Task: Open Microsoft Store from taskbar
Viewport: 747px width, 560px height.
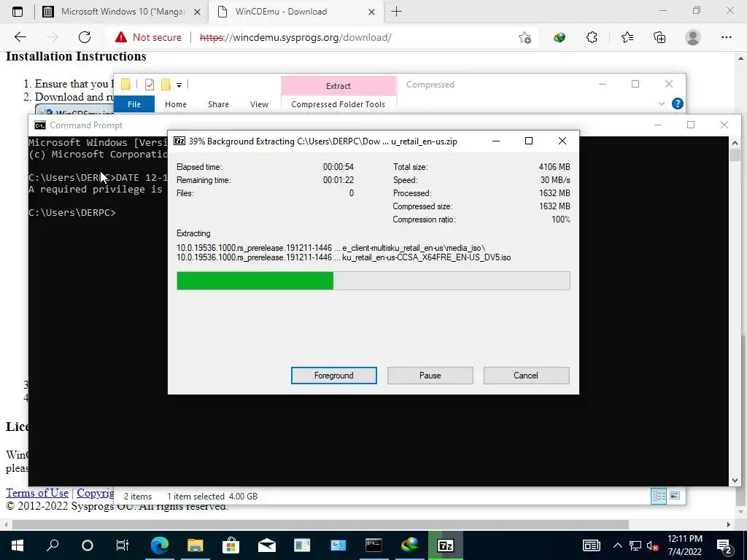Action: (231, 545)
